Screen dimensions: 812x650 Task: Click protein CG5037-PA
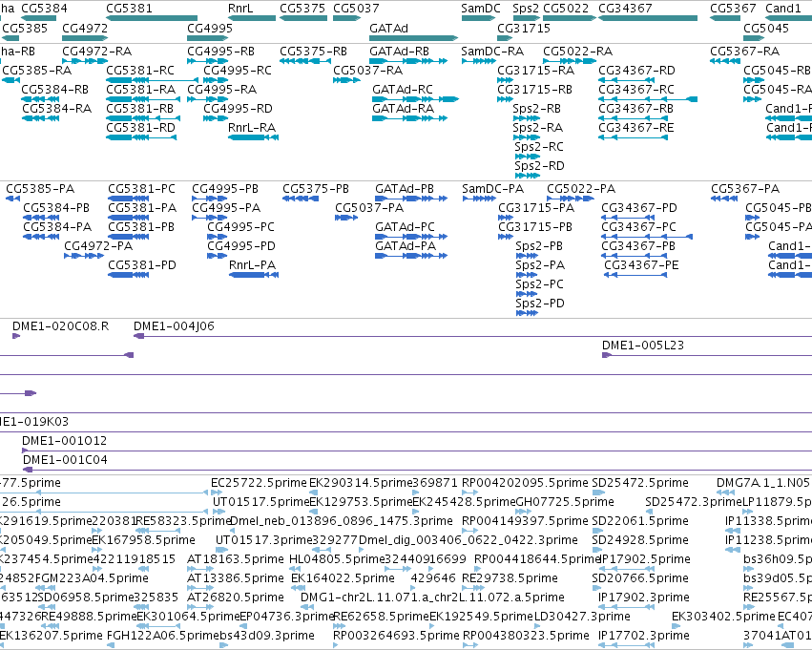point(369,208)
